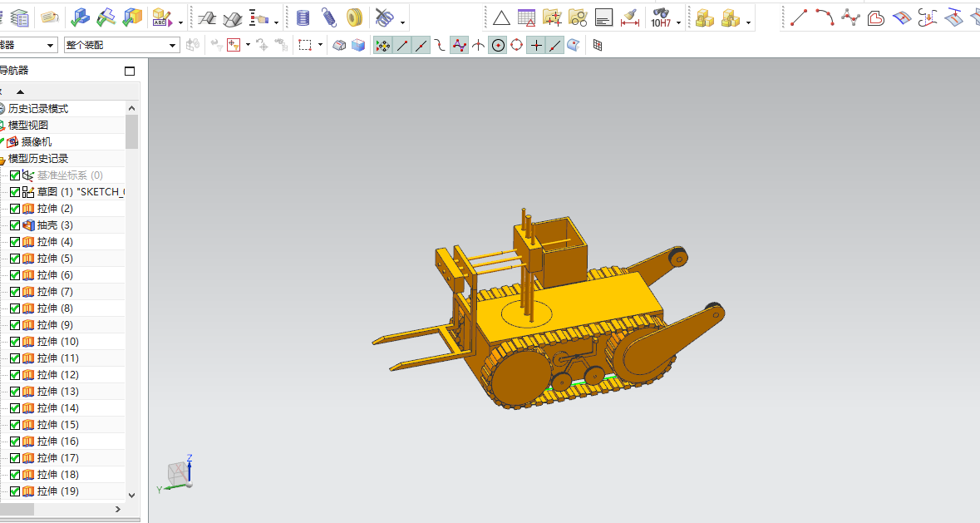Click the blue block green checkmark icon
The width and height of the screenshot is (980, 523).
pyautogui.click(x=79, y=17)
